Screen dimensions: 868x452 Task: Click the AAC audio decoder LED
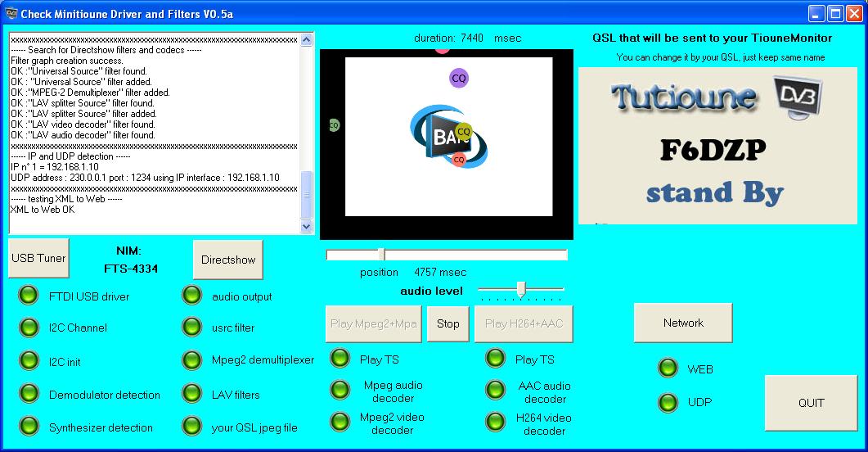tap(496, 390)
